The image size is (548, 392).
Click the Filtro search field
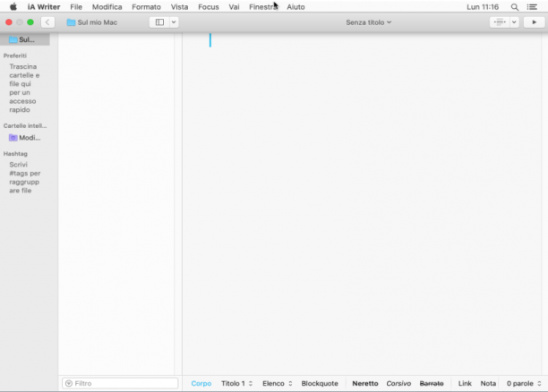click(x=120, y=383)
